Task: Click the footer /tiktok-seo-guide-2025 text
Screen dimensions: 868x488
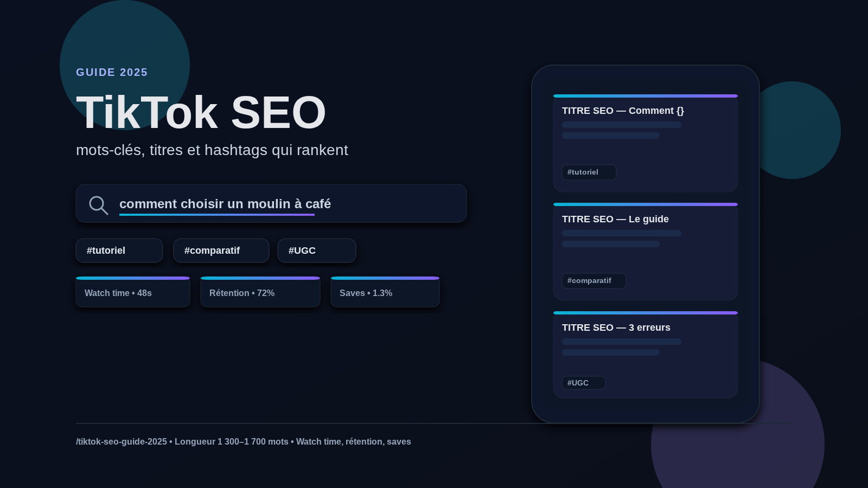Action: coord(122,442)
